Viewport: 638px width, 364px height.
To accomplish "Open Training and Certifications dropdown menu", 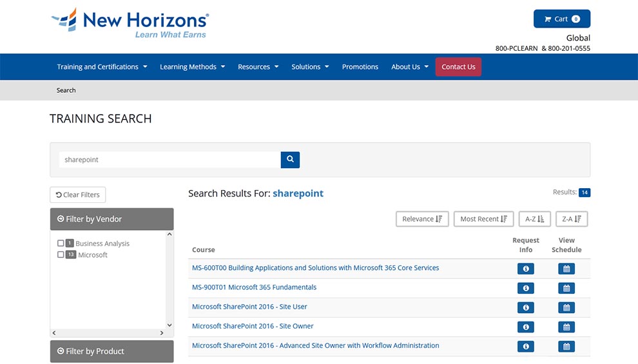I will click(x=102, y=67).
